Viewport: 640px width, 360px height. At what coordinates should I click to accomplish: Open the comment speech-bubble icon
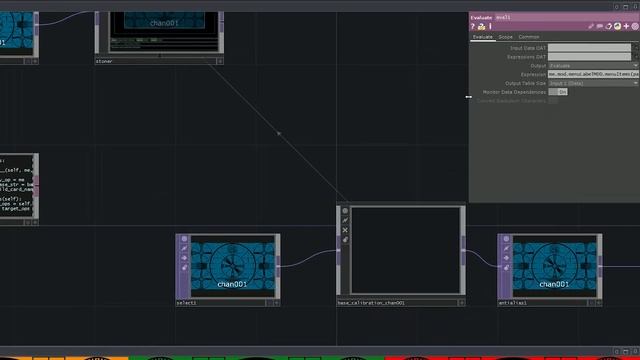[600, 27]
